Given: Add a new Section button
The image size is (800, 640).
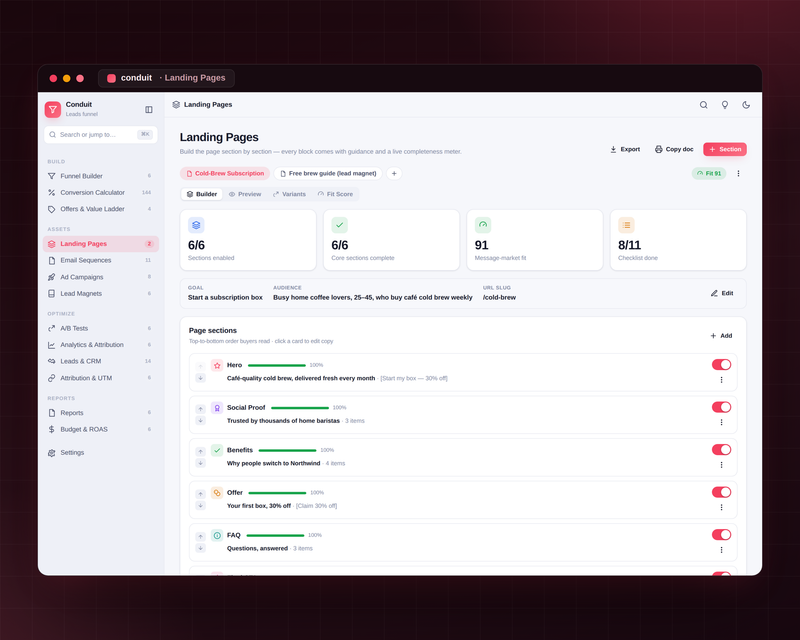Looking at the screenshot, I should coord(725,149).
